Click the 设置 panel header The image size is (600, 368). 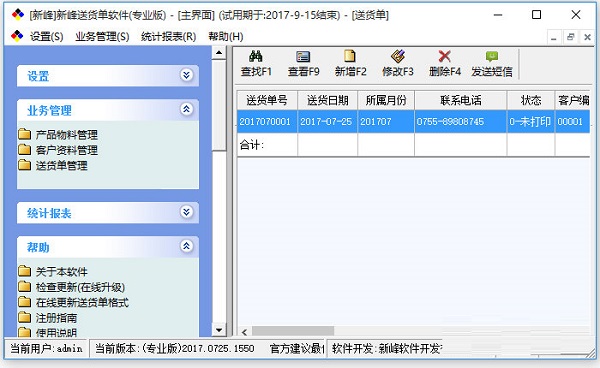(108, 76)
